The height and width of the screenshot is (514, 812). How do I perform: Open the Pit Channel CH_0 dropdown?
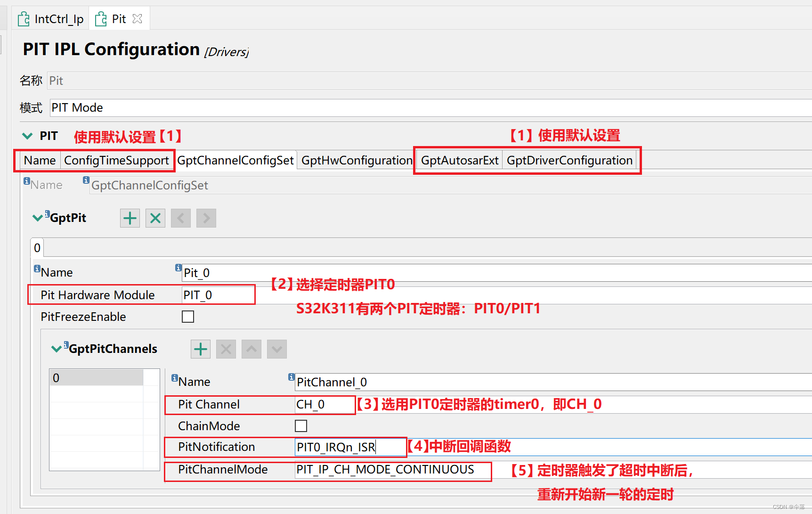(x=324, y=404)
